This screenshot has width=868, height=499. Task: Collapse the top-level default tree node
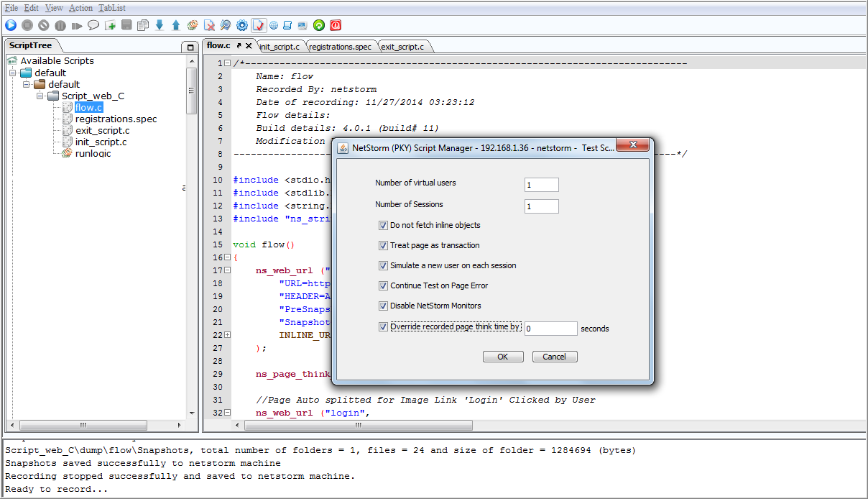tap(13, 73)
